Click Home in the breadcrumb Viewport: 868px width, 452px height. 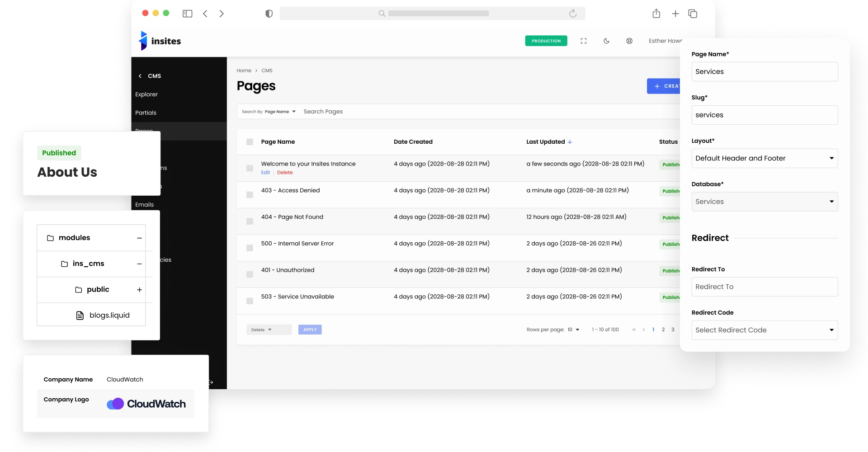coord(244,71)
